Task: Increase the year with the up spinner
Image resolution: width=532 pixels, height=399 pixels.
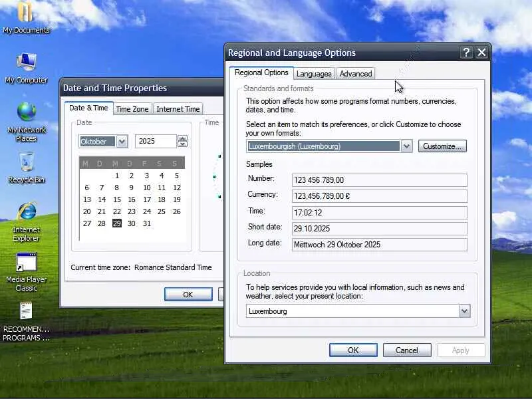Action: pos(182,138)
